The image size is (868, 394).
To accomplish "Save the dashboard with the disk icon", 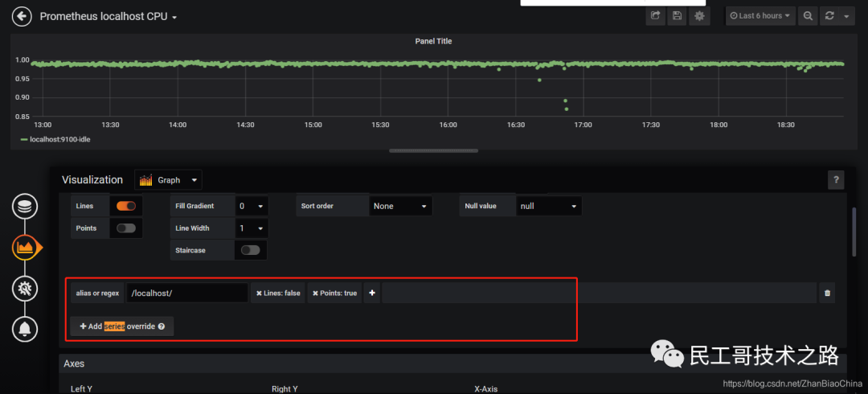I will pos(677,15).
